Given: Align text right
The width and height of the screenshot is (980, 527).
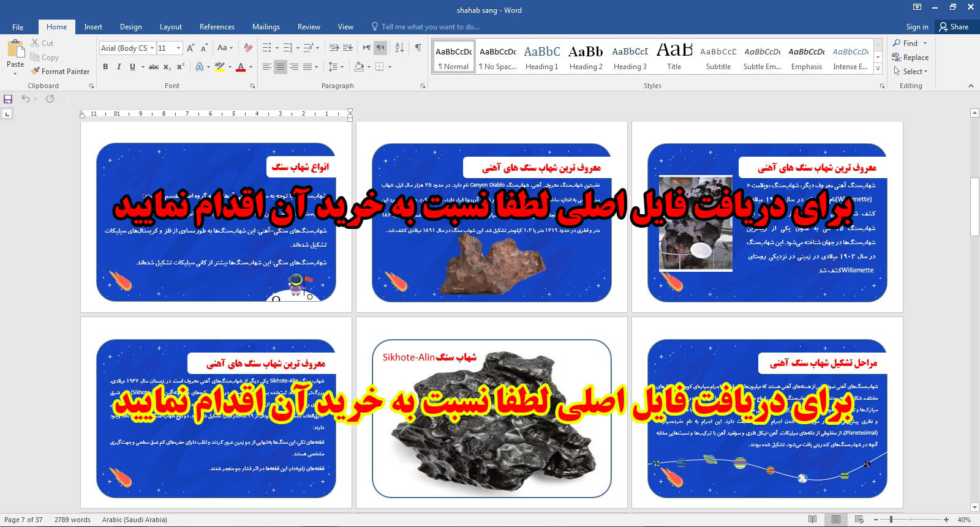Looking at the screenshot, I should pos(294,67).
